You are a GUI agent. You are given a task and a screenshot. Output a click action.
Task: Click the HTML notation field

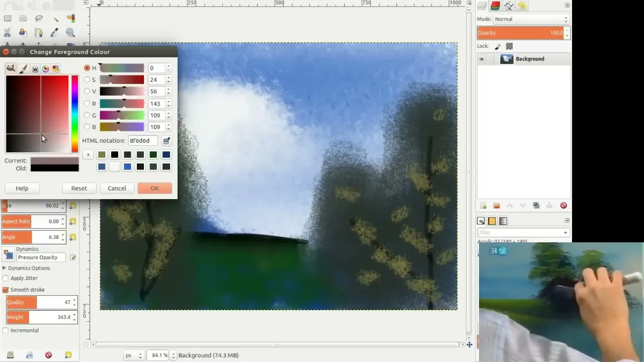(x=143, y=141)
